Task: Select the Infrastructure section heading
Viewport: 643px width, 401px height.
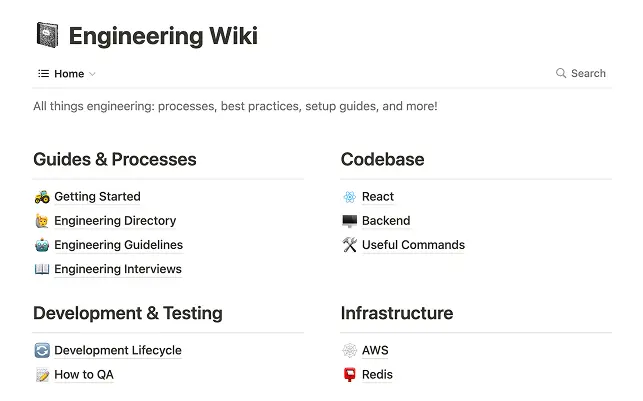Action: (397, 313)
